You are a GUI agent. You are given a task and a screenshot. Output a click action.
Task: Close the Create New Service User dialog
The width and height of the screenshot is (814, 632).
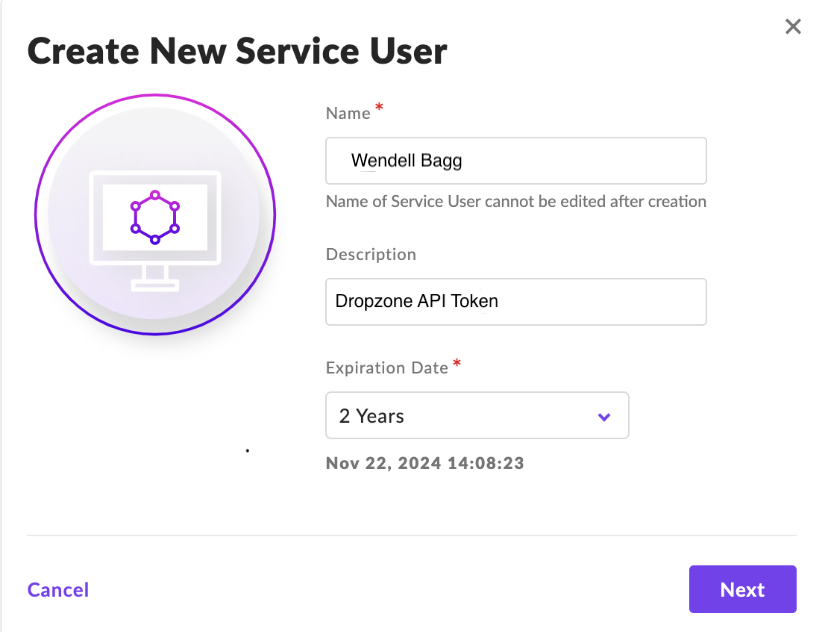[793, 27]
